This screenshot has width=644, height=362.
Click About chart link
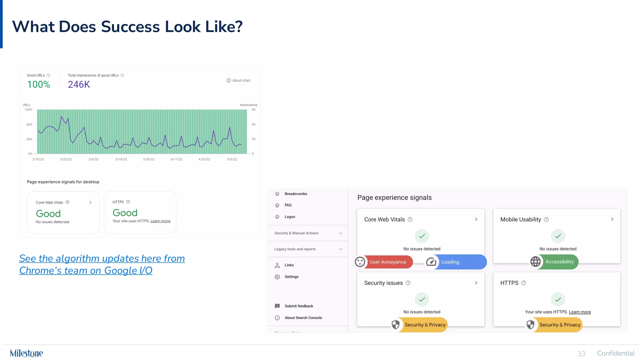tap(241, 80)
